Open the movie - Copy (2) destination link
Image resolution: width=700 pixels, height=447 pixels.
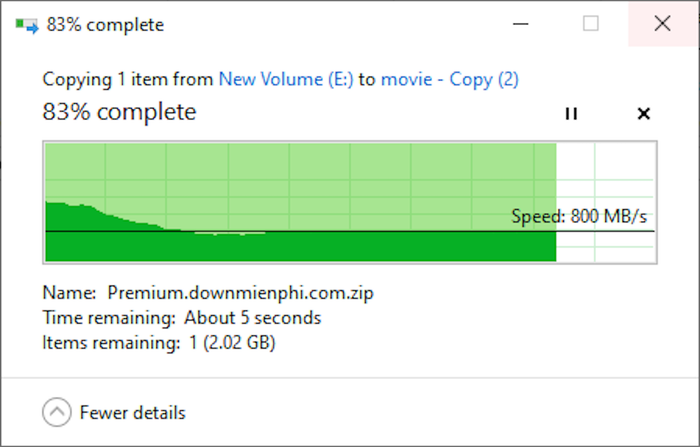450,79
